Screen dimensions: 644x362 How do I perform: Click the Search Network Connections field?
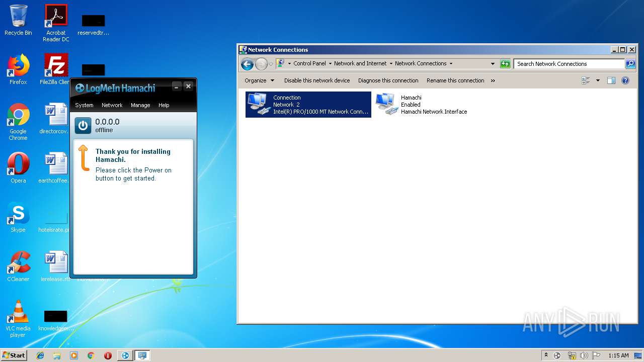570,64
